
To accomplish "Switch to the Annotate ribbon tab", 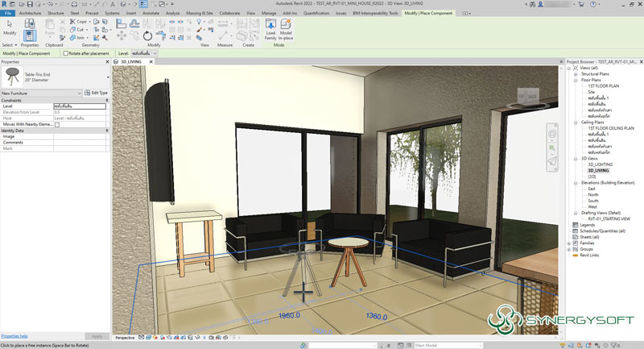I will click(x=149, y=14).
